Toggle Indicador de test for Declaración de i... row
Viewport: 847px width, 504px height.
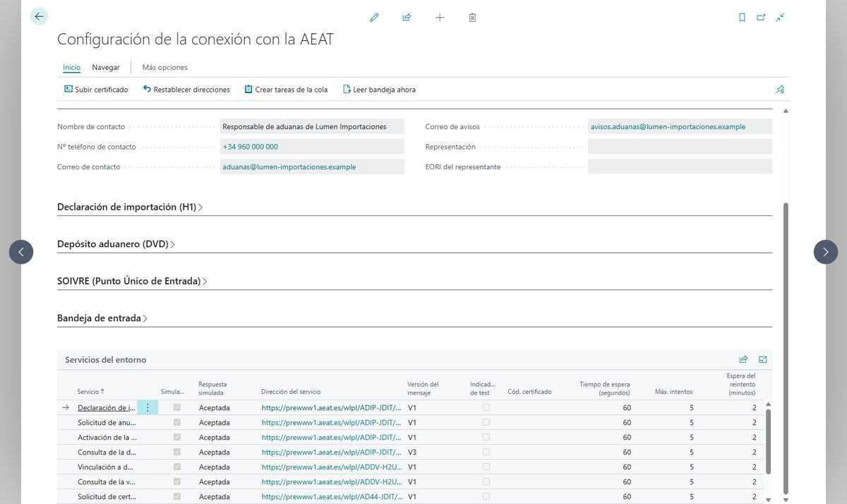click(x=486, y=407)
